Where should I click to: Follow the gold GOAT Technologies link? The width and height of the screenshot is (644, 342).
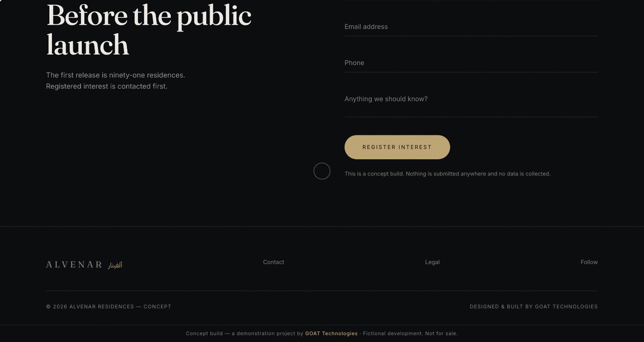[331, 333]
